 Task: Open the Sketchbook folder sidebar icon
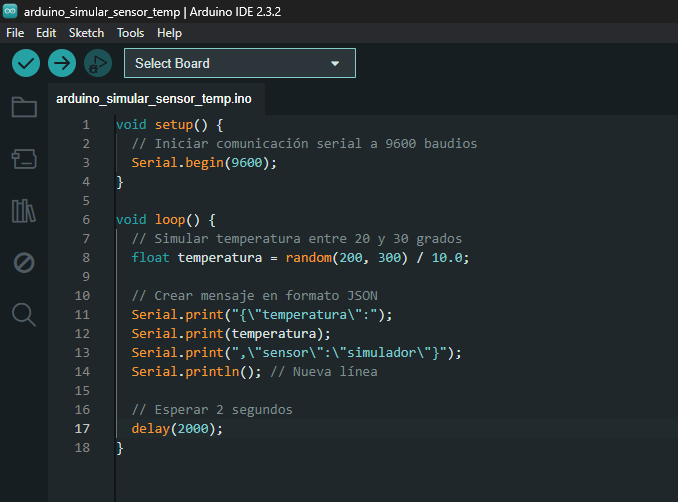click(x=24, y=107)
